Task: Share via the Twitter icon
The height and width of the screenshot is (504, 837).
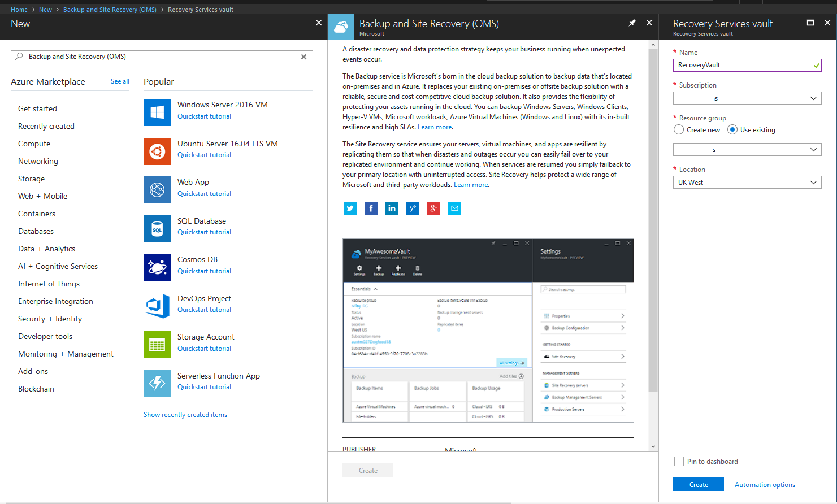Action: point(350,208)
